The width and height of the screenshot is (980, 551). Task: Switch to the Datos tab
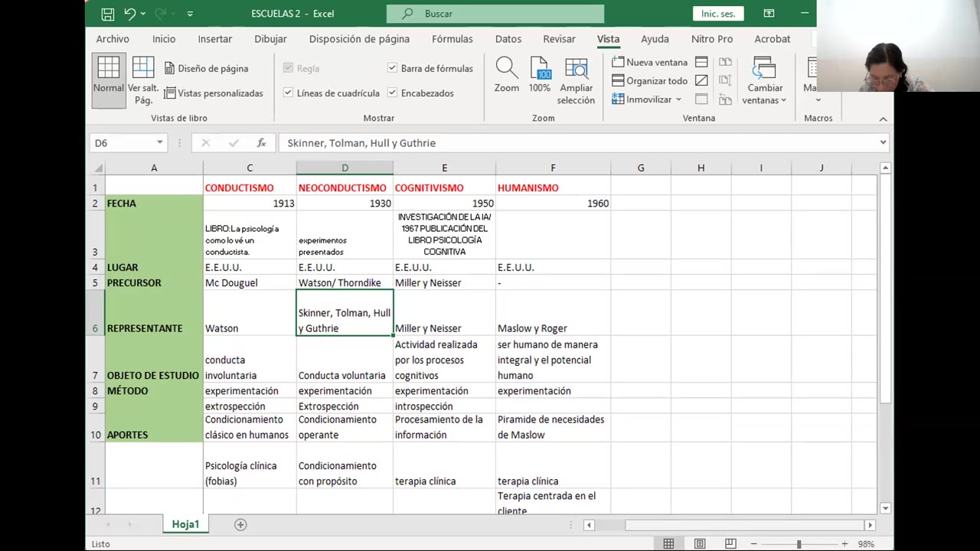pyautogui.click(x=508, y=39)
